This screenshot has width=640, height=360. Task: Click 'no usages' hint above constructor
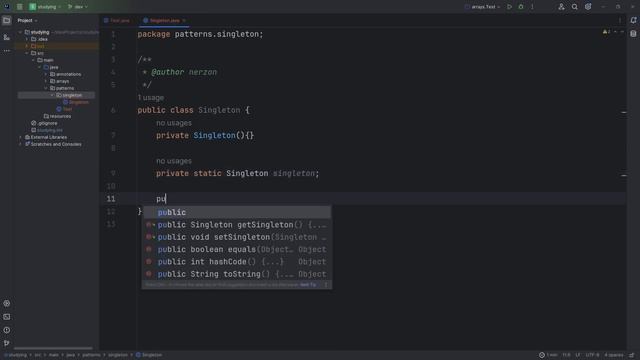pyautogui.click(x=174, y=123)
